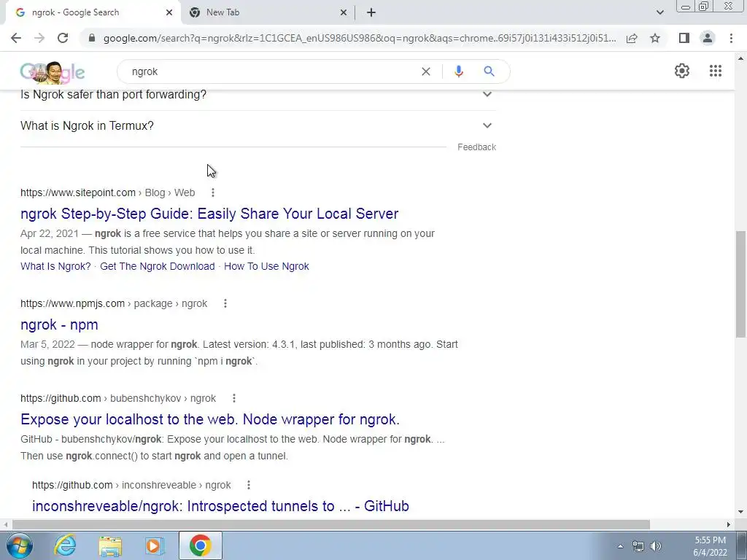This screenshot has height=560, width=747.
Task: Open Windows Explorer from the taskbar
Action: [110, 546]
